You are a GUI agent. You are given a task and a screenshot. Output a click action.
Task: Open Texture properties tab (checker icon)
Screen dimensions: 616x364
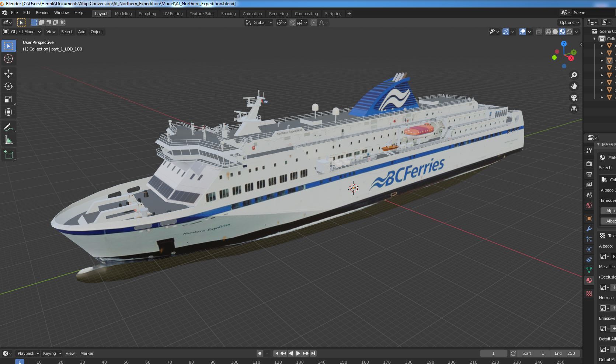[x=589, y=294]
